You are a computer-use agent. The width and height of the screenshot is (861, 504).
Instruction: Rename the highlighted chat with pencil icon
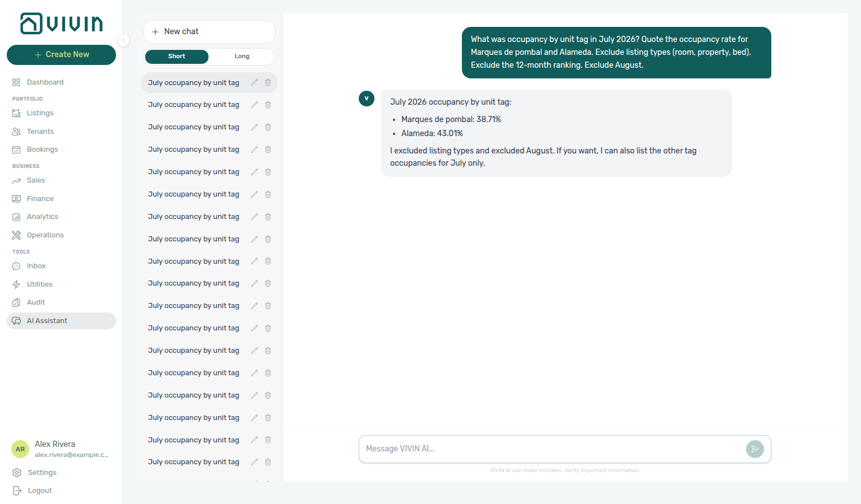[254, 82]
